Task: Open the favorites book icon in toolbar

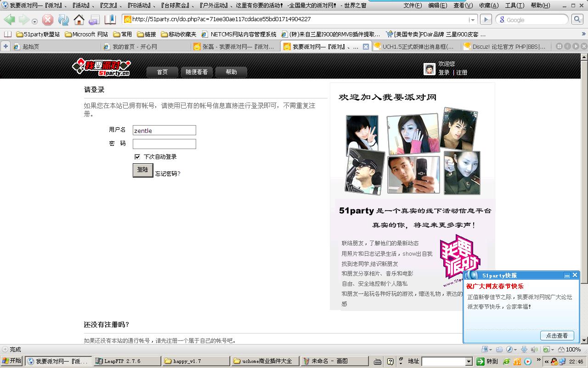Action: click(x=110, y=20)
